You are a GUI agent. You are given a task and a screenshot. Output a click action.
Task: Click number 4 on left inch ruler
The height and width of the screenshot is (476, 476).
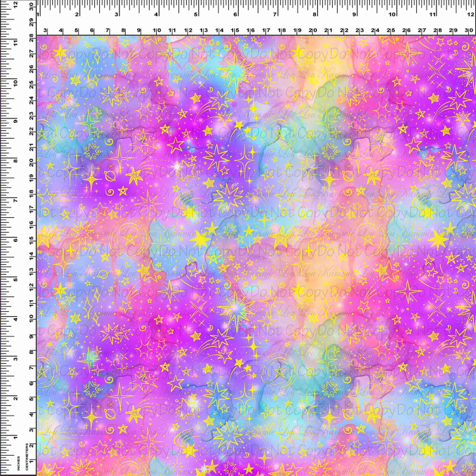click(15, 319)
